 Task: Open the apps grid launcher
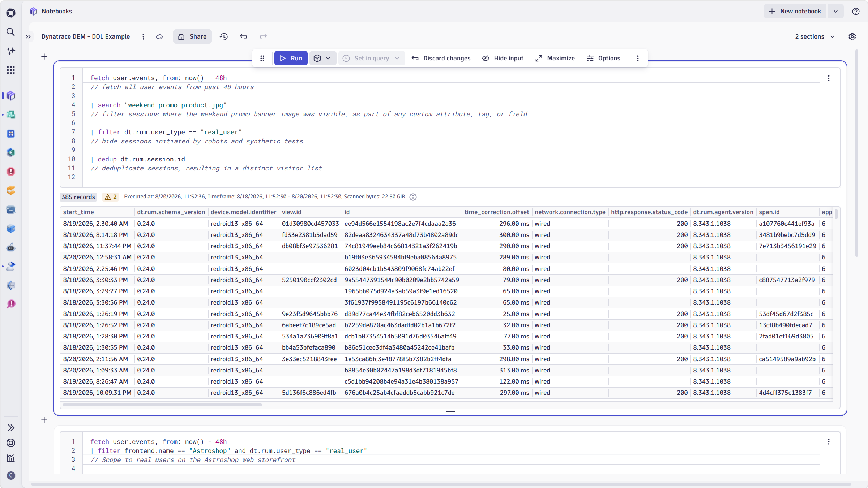(11, 70)
